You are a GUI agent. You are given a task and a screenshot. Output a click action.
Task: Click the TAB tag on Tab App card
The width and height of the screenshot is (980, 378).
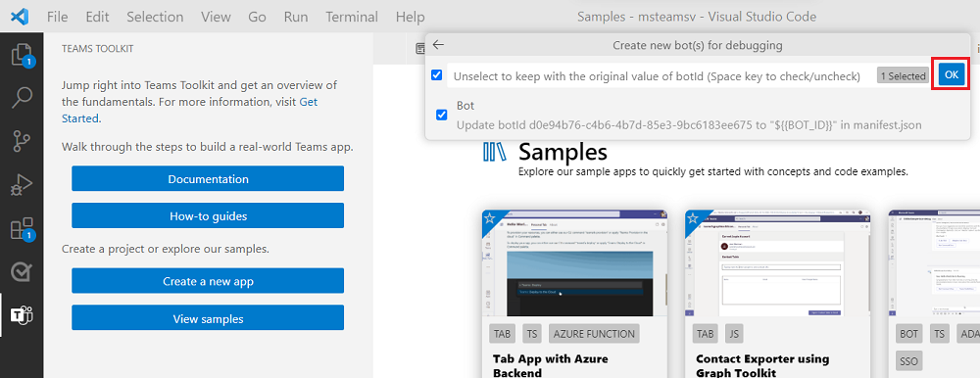pyautogui.click(x=503, y=334)
